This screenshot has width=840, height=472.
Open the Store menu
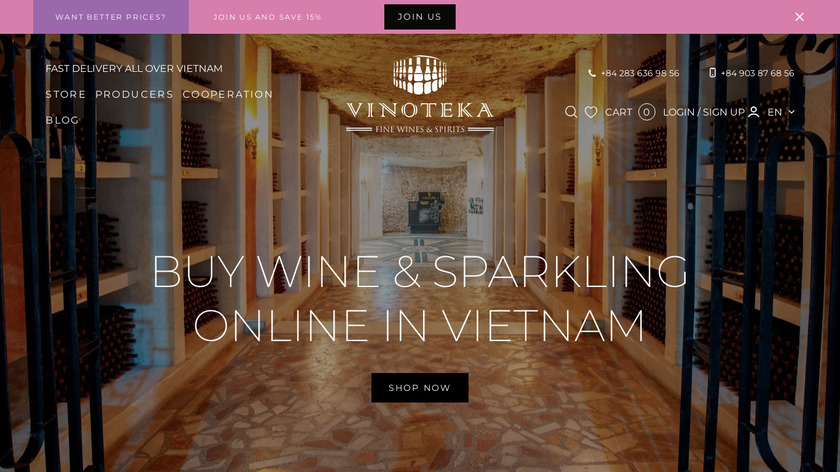tap(65, 94)
